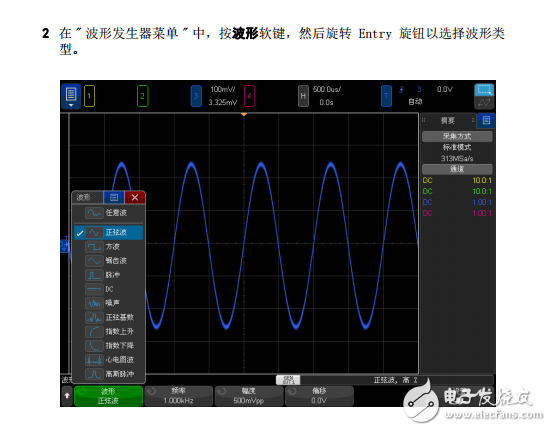Click the green DC 10.0:1 channel row

pos(457,191)
